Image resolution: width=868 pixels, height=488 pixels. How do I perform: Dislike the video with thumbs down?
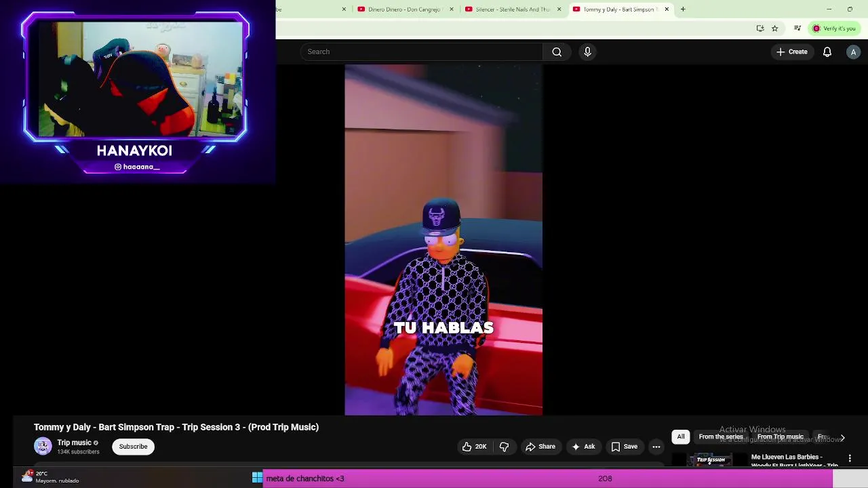pos(504,447)
